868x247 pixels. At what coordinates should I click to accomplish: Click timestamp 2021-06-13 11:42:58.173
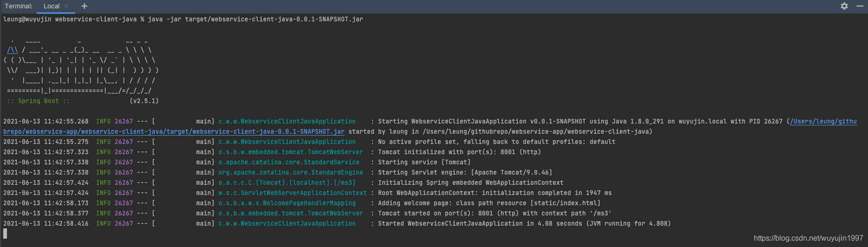pyautogui.click(x=46, y=203)
